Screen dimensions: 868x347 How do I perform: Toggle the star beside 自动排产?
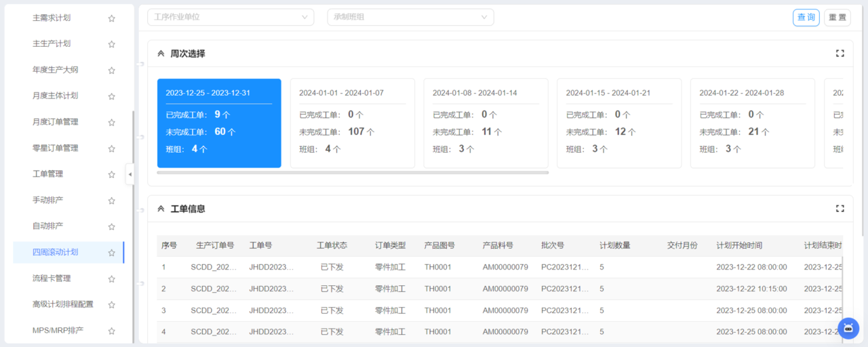[112, 226]
